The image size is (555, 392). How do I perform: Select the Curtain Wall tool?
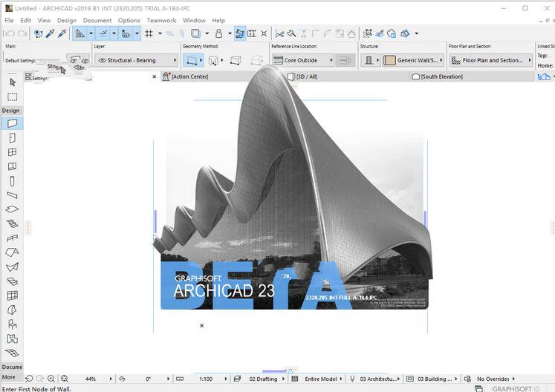click(13, 295)
